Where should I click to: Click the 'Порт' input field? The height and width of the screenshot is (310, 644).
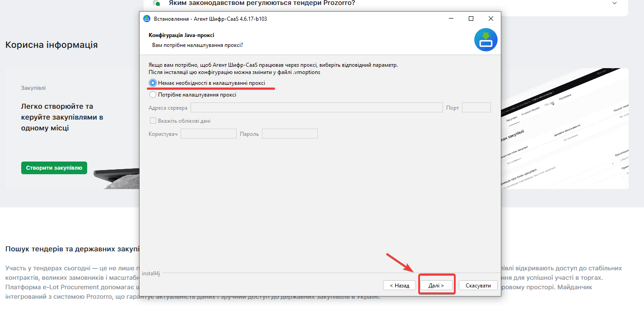click(476, 107)
